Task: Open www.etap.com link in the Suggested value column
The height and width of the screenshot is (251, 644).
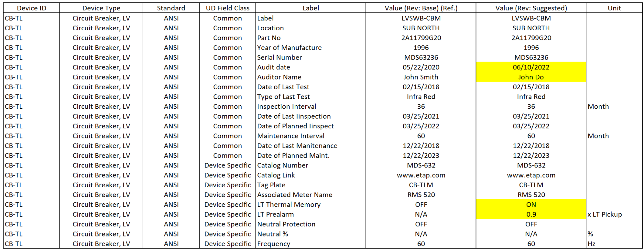Action: [x=531, y=175]
